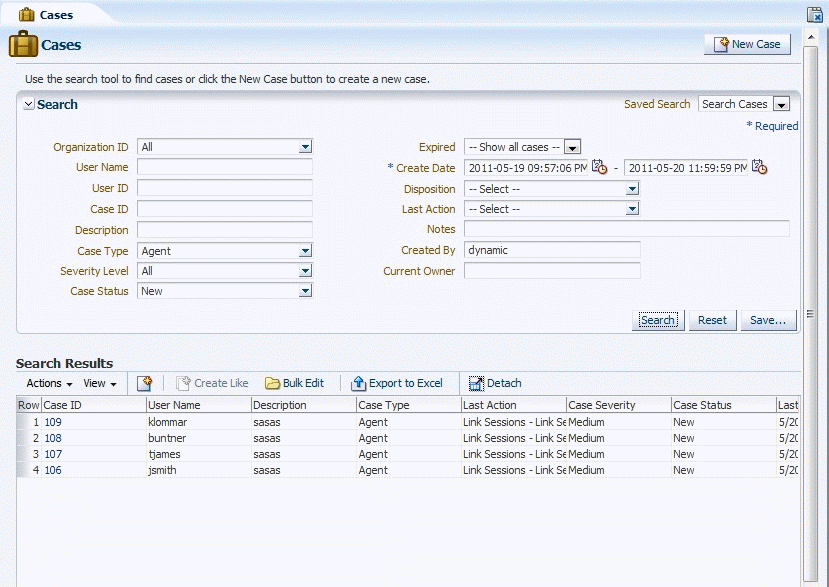This screenshot has width=829, height=587.
Task: Open the Expired dropdown
Action: click(572, 147)
